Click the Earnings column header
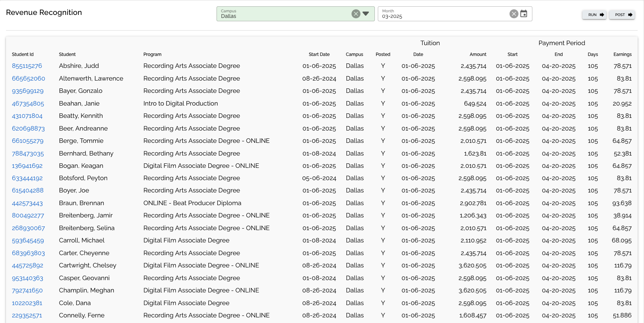The height and width of the screenshot is (323, 644). [623, 54]
